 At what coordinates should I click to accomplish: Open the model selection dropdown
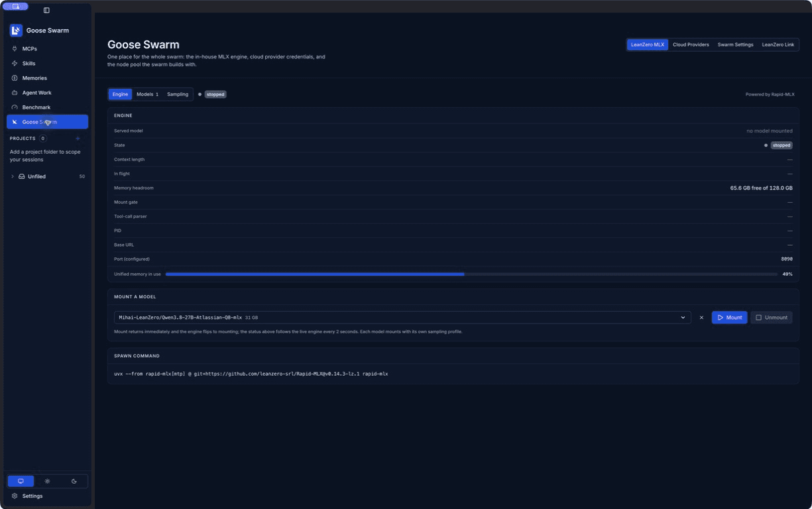click(x=402, y=317)
